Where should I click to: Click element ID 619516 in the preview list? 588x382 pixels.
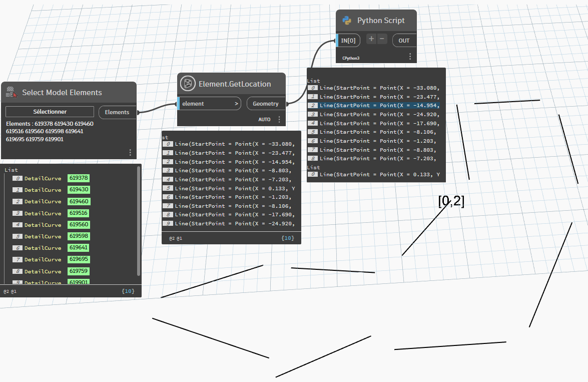coord(79,213)
